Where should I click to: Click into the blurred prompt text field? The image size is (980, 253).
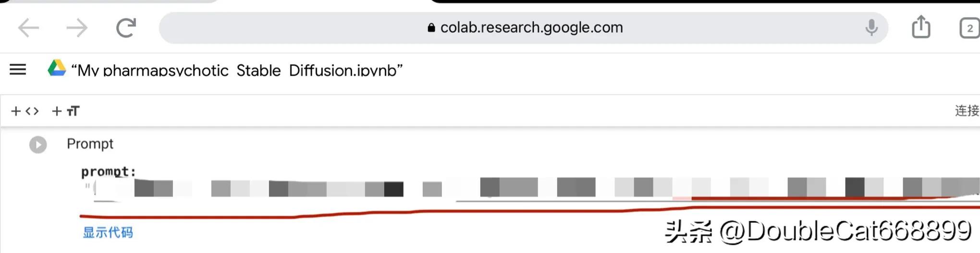click(528, 188)
